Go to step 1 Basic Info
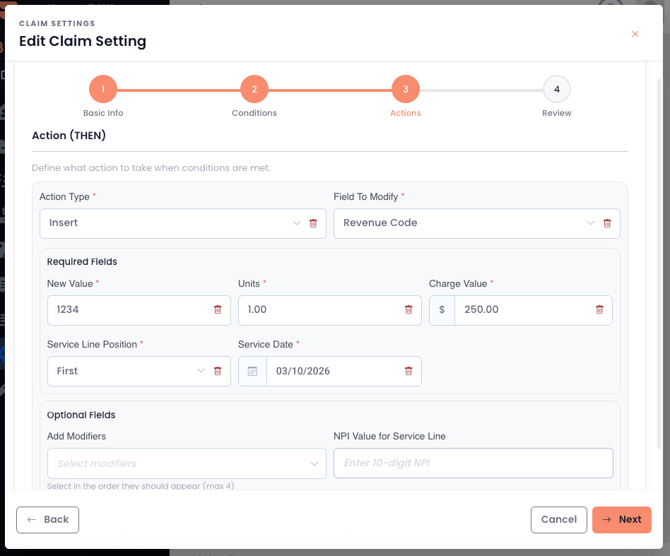670x556 pixels. point(103,89)
